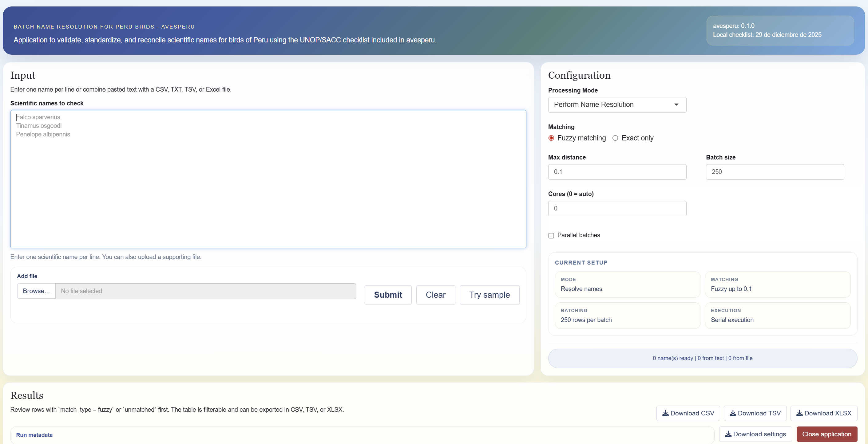Select the Fuzzy matching radio button
The height and width of the screenshot is (444, 868).
pos(551,138)
